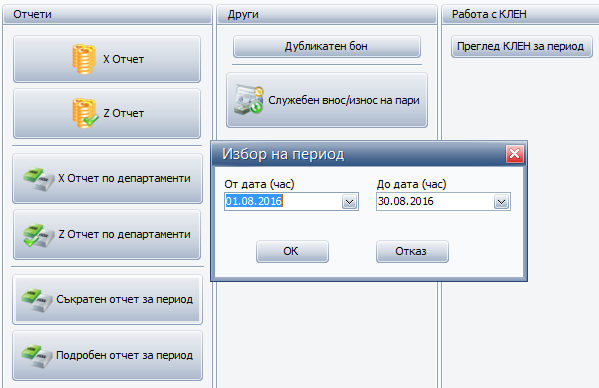Click the gold coins icon of X Отчет
Image resolution: width=599 pixels, height=388 pixels.
(x=84, y=59)
